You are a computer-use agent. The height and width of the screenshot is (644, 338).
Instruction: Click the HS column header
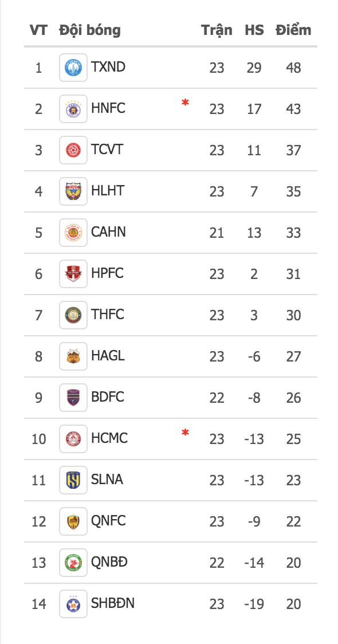coord(254,30)
